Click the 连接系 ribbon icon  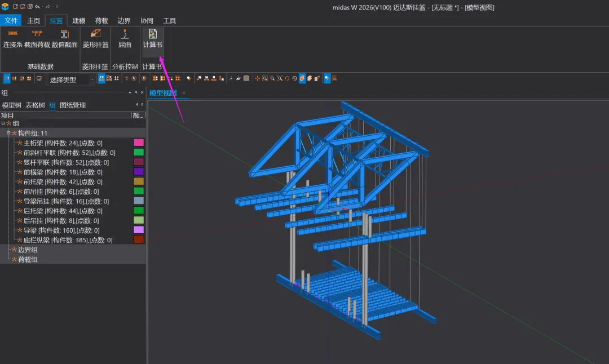pyautogui.click(x=12, y=35)
